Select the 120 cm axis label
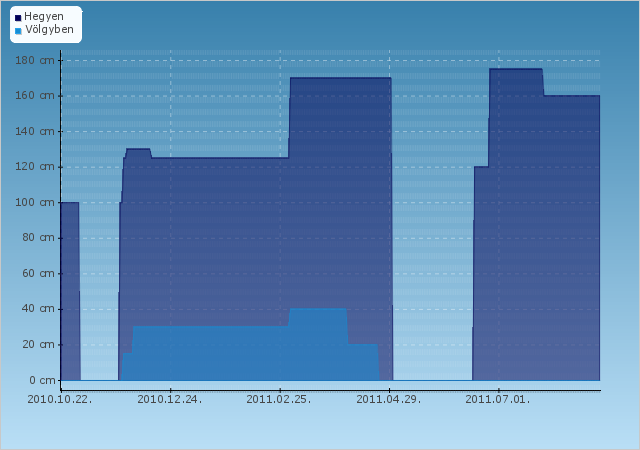This screenshot has width=640, height=450. tap(35, 167)
